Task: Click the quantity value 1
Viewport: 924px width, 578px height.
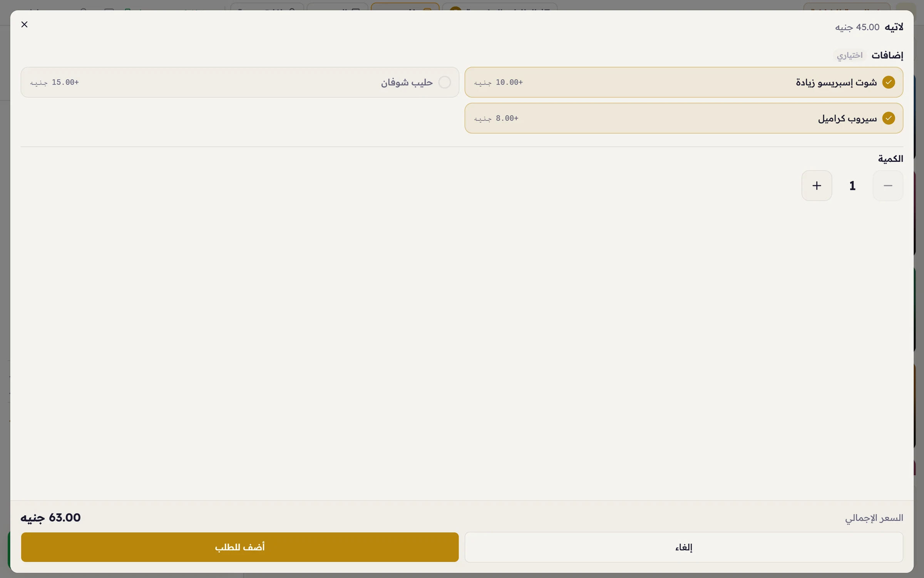Action: (852, 186)
